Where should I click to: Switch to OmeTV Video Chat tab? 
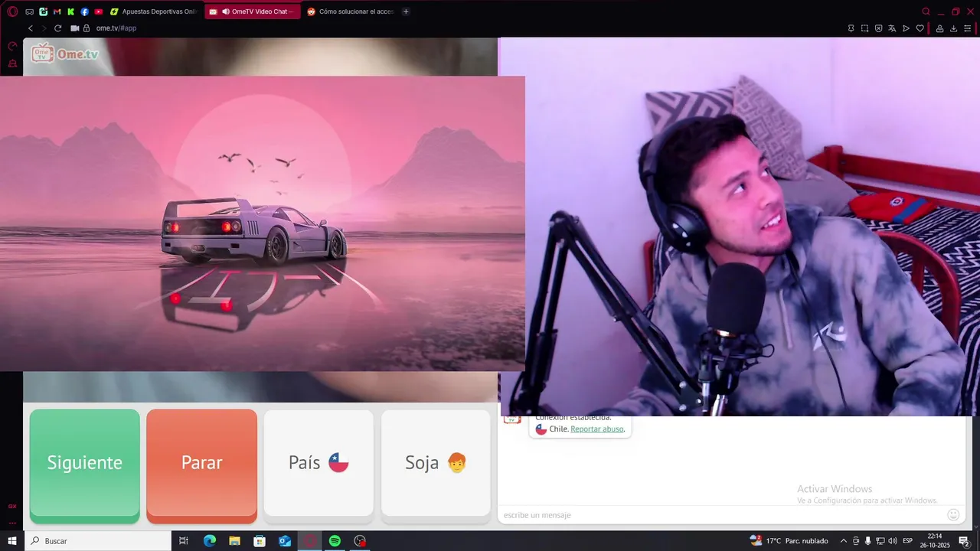tap(253, 11)
